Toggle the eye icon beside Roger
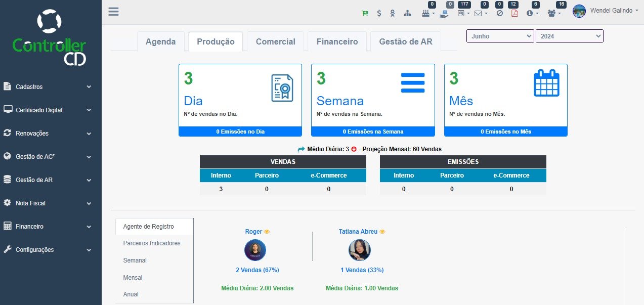Screen dimensions: 644x305 [267, 232]
